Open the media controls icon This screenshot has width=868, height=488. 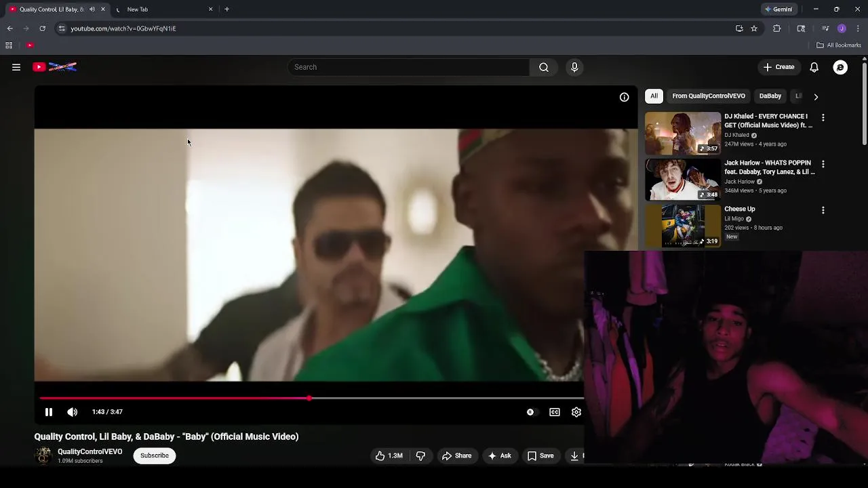pyautogui.click(x=825, y=28)
